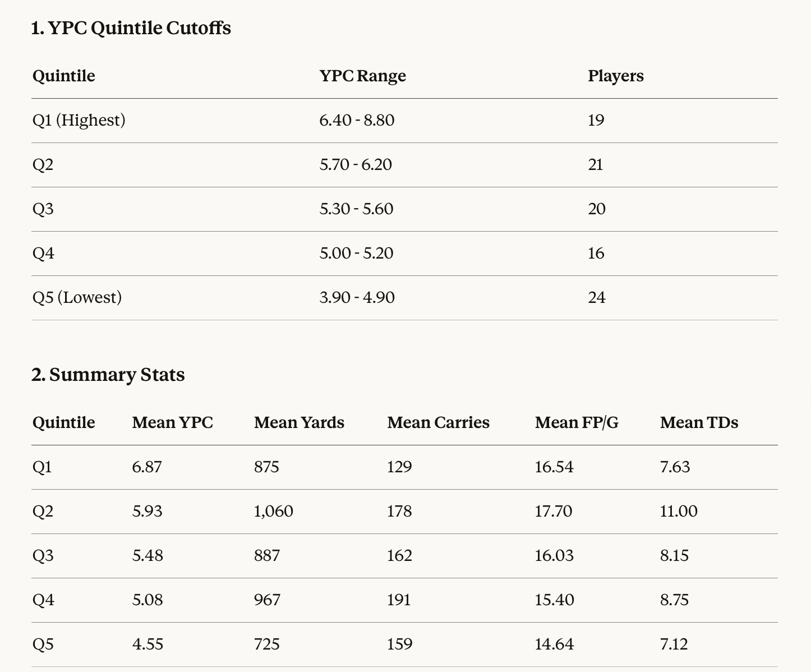Click the "Q5 (Lowest)" row label
Screen dimensions: 811x672
pyautogui.click(x=77, y=297)
